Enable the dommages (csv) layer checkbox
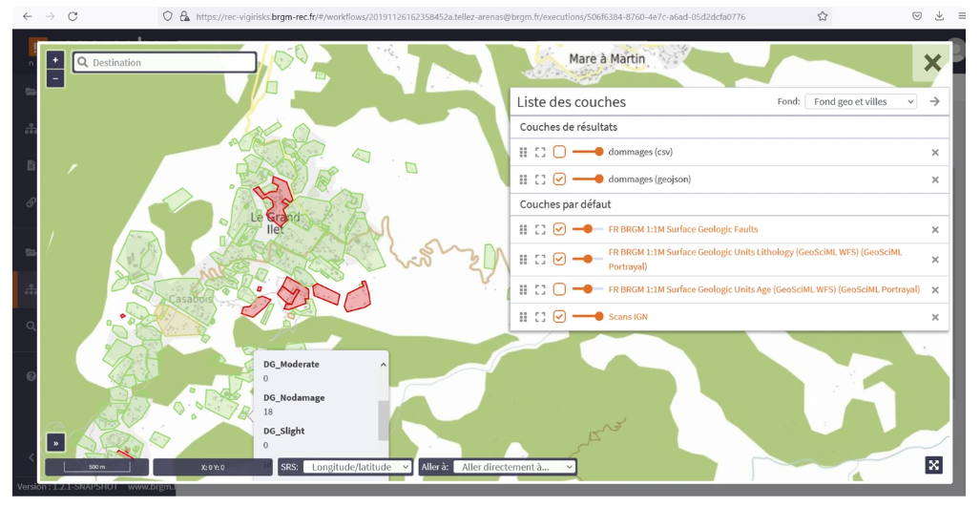Image resolution: width=980 pixels, height=507 pixels. click(559, 152)
